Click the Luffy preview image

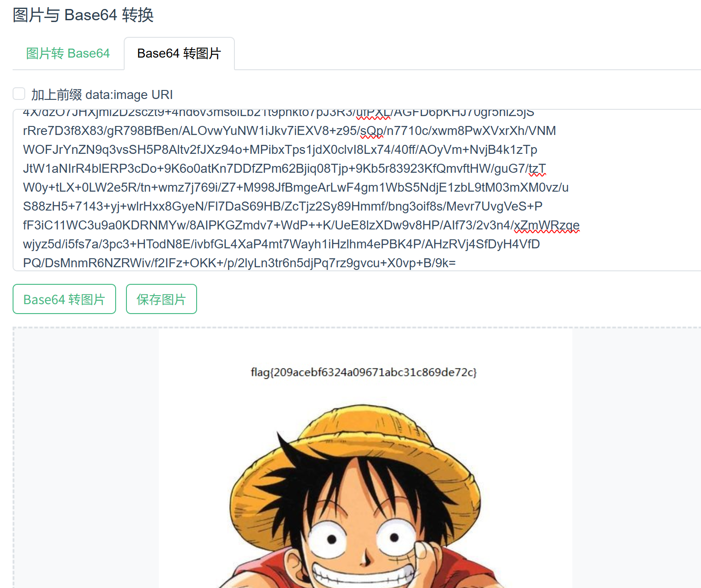365,458
